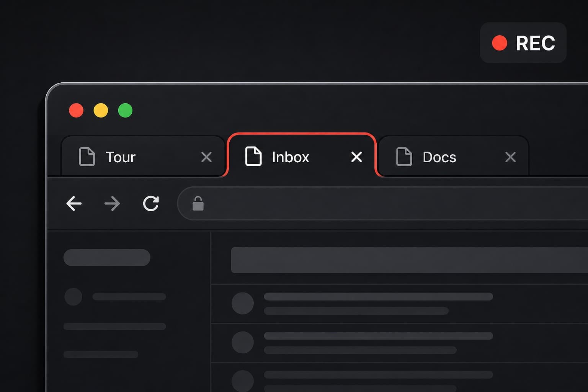
Task: Close the Tour tab
Action: coord(206,157)
